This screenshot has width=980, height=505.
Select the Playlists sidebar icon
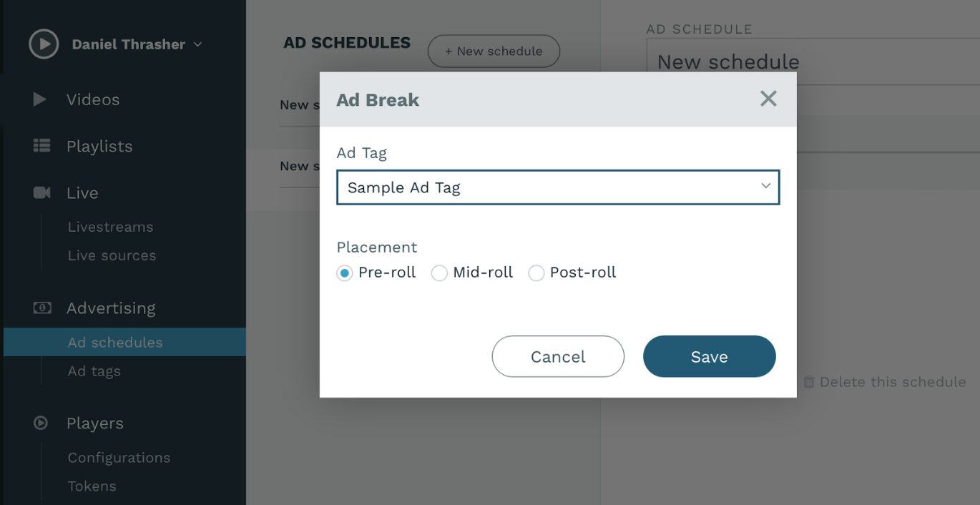click(x=43, y=146)
